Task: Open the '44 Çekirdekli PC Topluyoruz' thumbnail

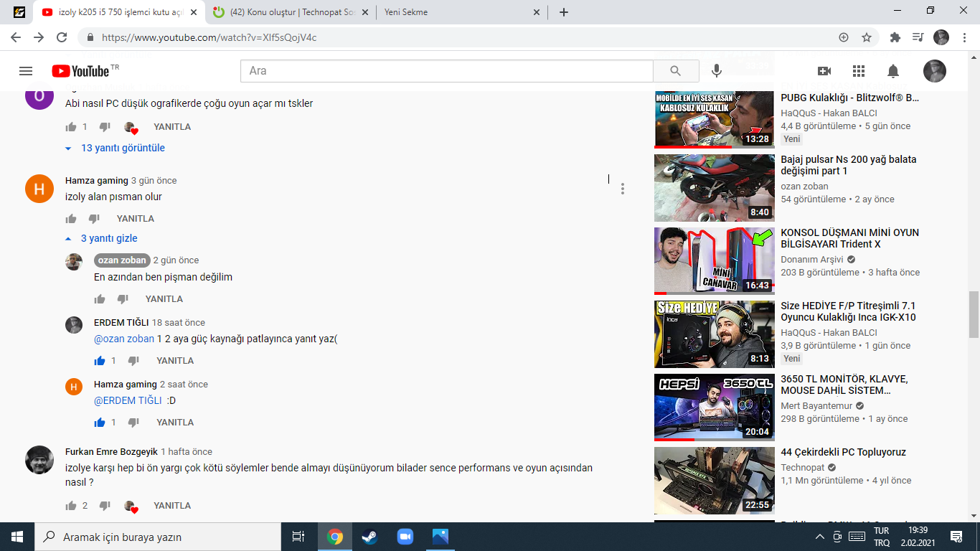Action: [x=715, y=481]
